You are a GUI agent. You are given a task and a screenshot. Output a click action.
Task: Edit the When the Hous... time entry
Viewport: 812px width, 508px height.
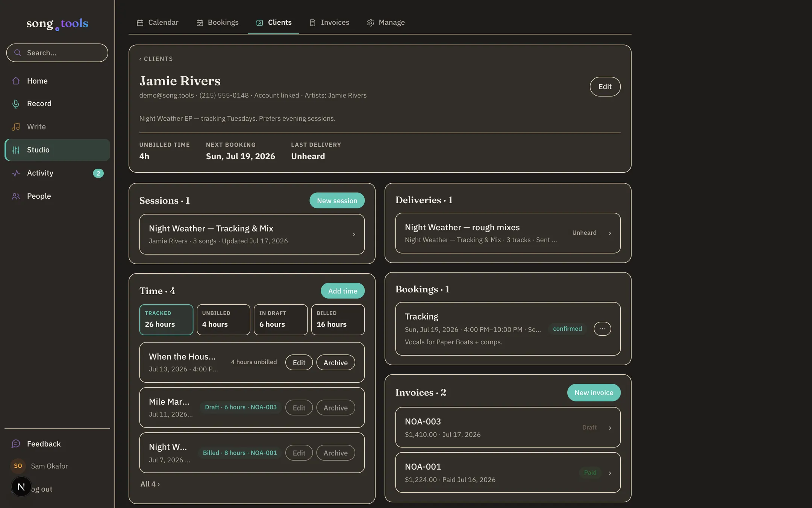point(299,362)
